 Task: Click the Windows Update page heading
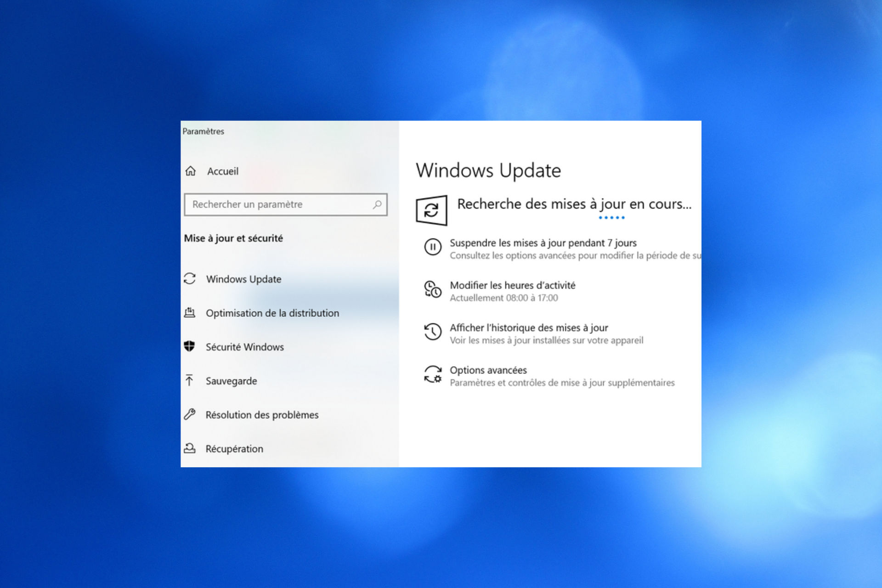point(488,170)
